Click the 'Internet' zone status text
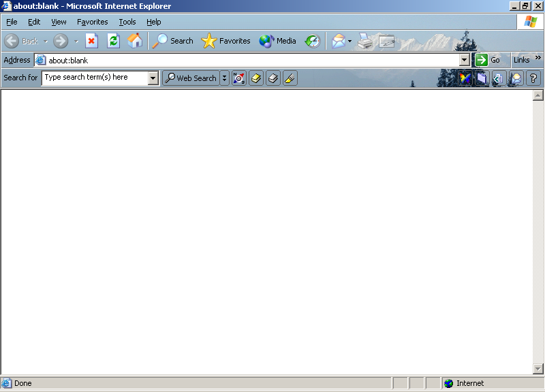Image resolution: width=545 pixels, height=392 pixels. pyautogui.click(x=470, y=383)
